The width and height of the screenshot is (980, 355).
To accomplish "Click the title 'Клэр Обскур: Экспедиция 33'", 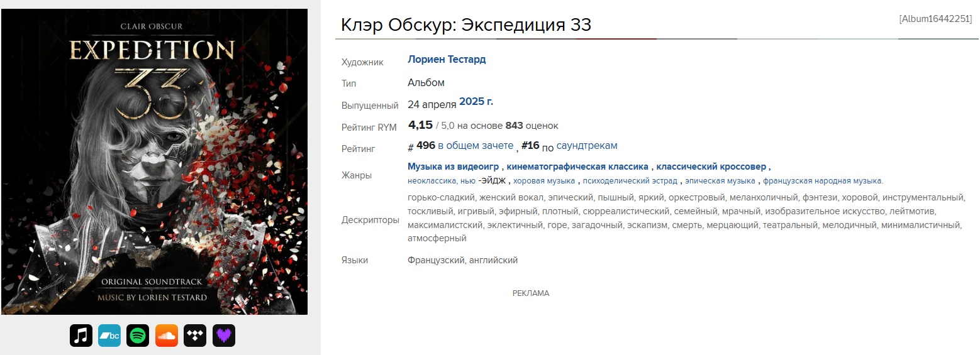I will coord(466,25).
